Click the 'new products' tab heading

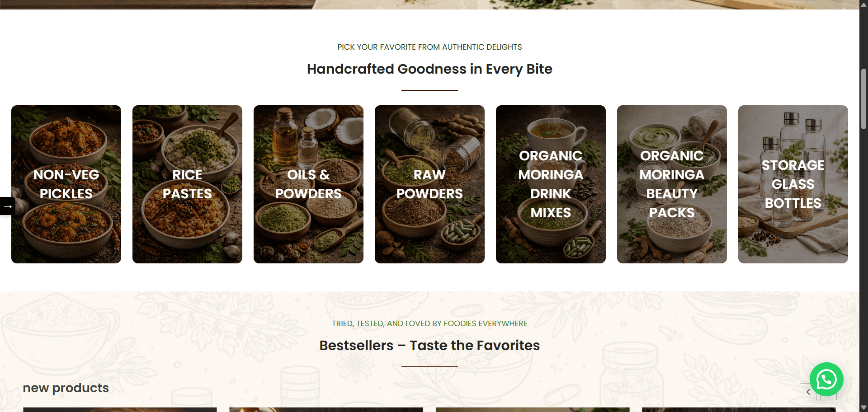point(66,388)
